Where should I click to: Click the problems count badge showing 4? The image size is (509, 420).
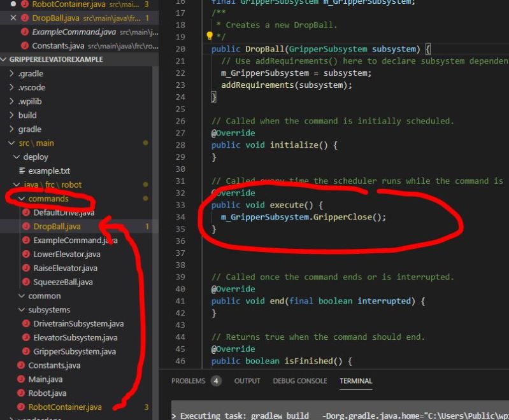coord(216,381)
